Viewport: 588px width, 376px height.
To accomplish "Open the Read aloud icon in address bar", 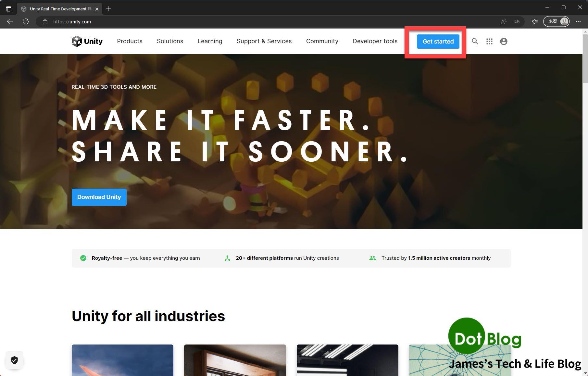I will click(504, 21).
